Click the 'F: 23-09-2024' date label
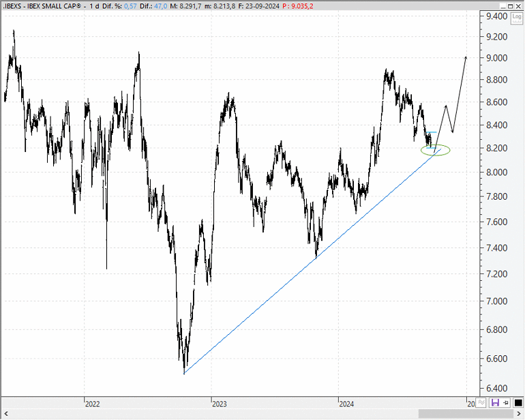The image size is (525, 420). click(258, 6)
